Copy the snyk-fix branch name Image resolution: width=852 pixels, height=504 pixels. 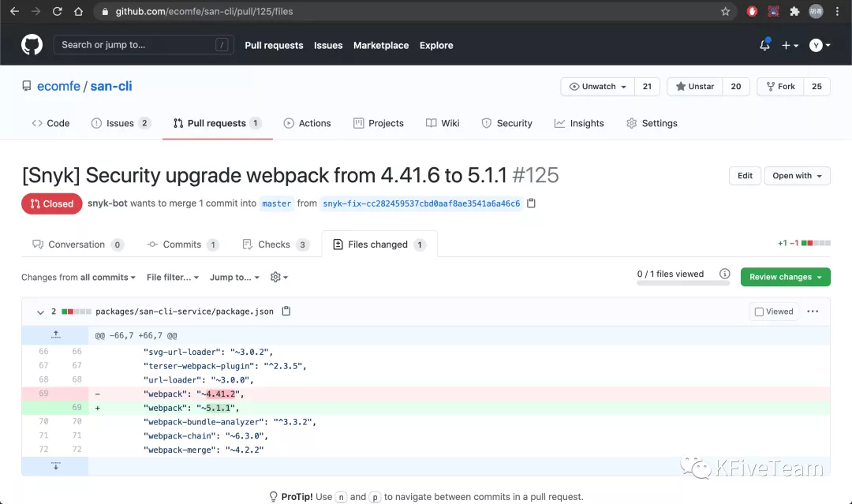click(x=532, y=203)
